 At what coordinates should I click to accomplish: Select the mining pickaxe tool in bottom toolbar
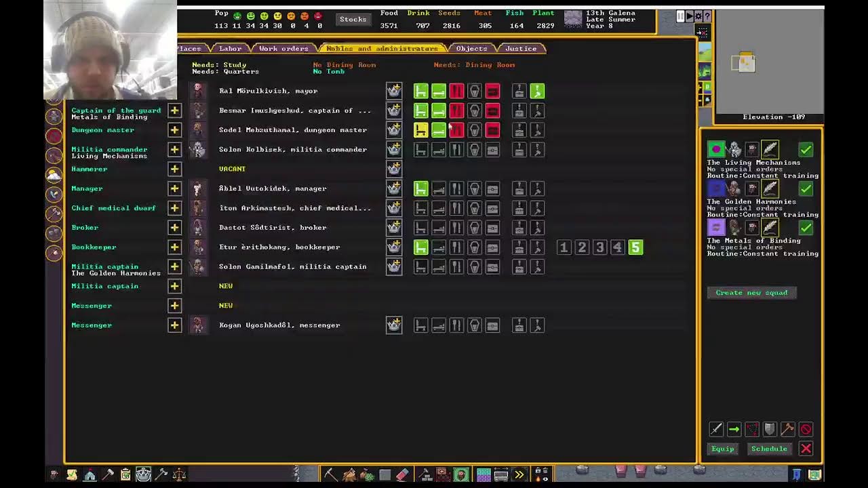point(330,474)
